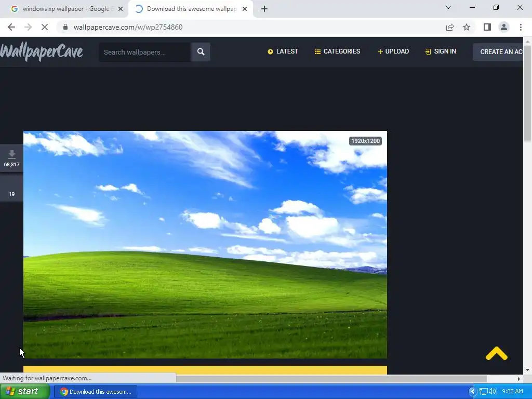
Task: Go to the UPLOAD page
Action: tap(393, 51)
